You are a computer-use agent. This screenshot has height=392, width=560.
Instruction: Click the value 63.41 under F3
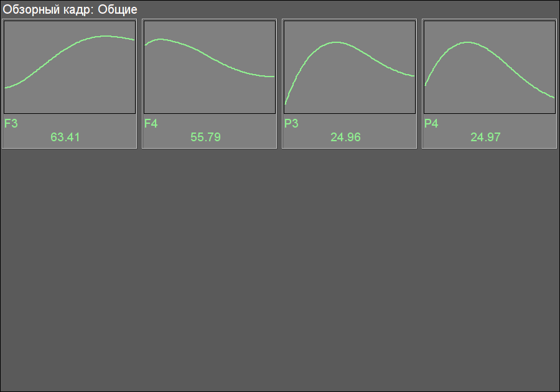pos(65,137)
